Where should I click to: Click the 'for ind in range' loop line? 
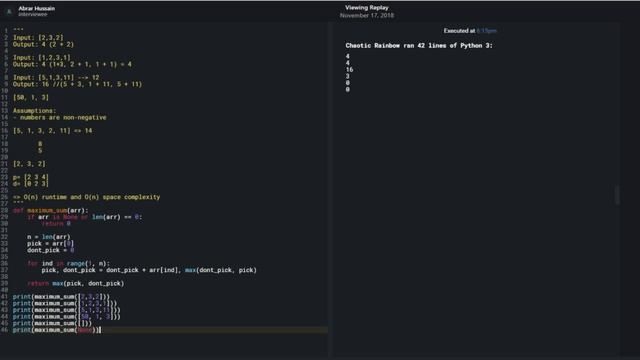pos(69,264)
